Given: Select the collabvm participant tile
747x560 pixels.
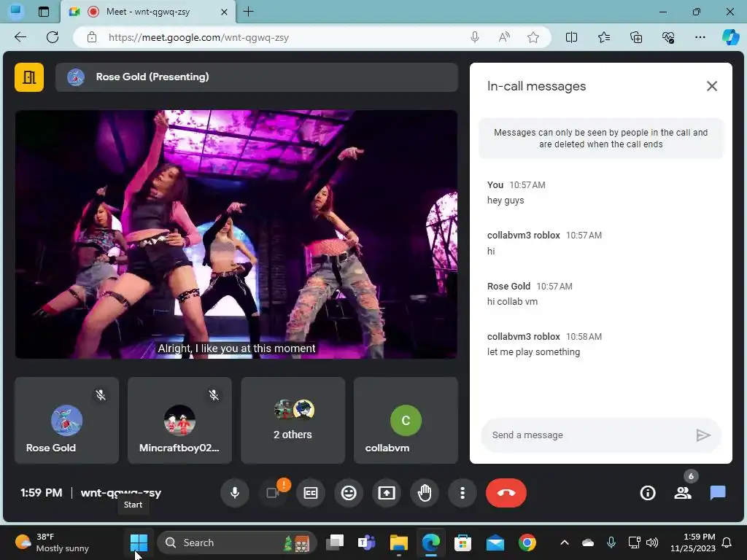Looking at the screenshot, I should 406,421.
